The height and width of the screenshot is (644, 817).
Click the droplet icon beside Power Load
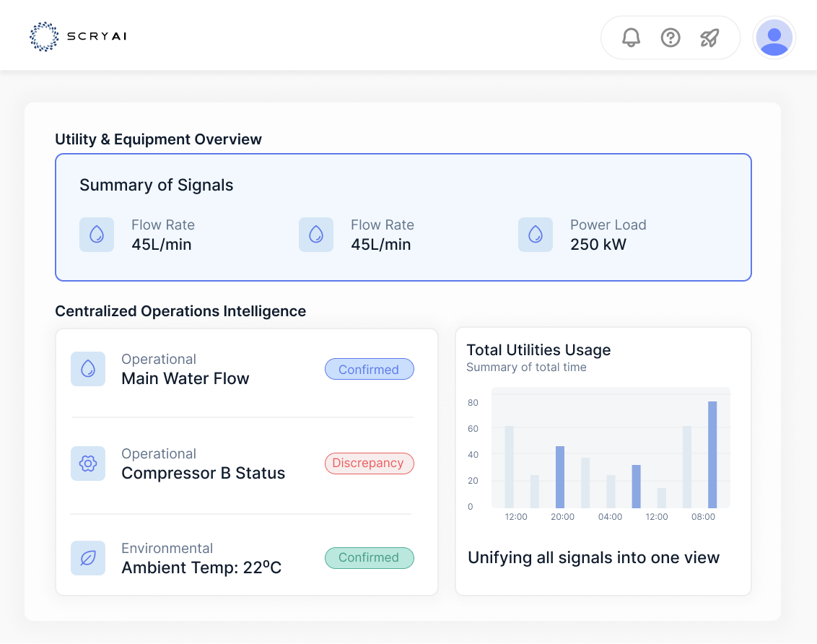535,235
